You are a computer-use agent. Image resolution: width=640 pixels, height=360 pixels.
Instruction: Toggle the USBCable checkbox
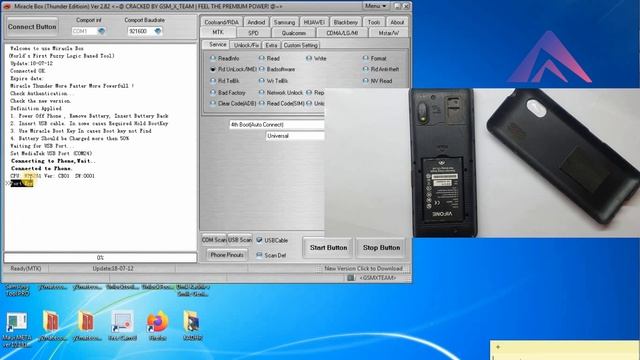[x=259, y=240]
